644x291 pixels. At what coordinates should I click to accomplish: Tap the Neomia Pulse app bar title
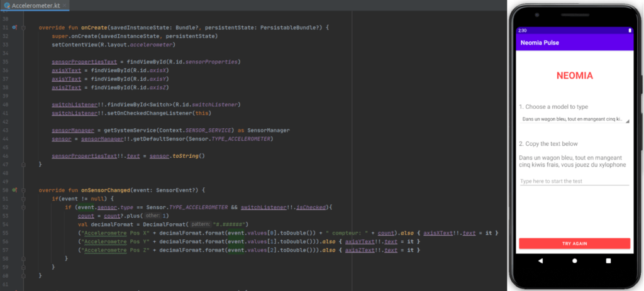point(540,43)
